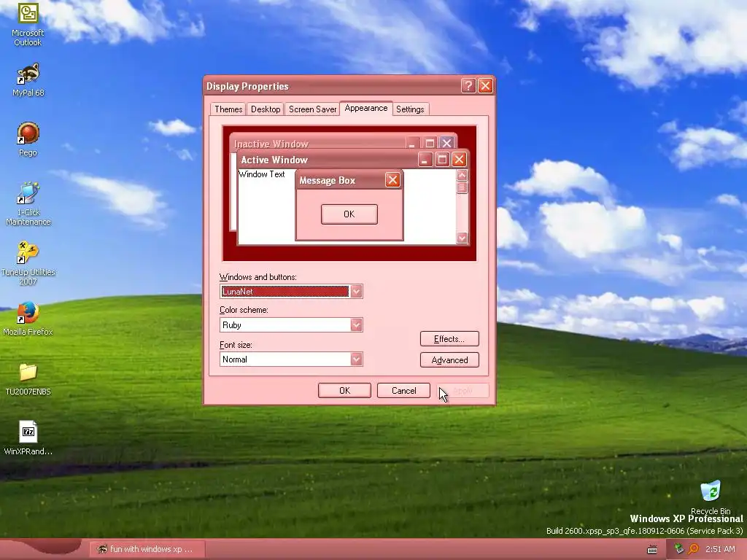Click the 2:51 AM taskbar clock
747x560 pixels.
tap(720, 549)
